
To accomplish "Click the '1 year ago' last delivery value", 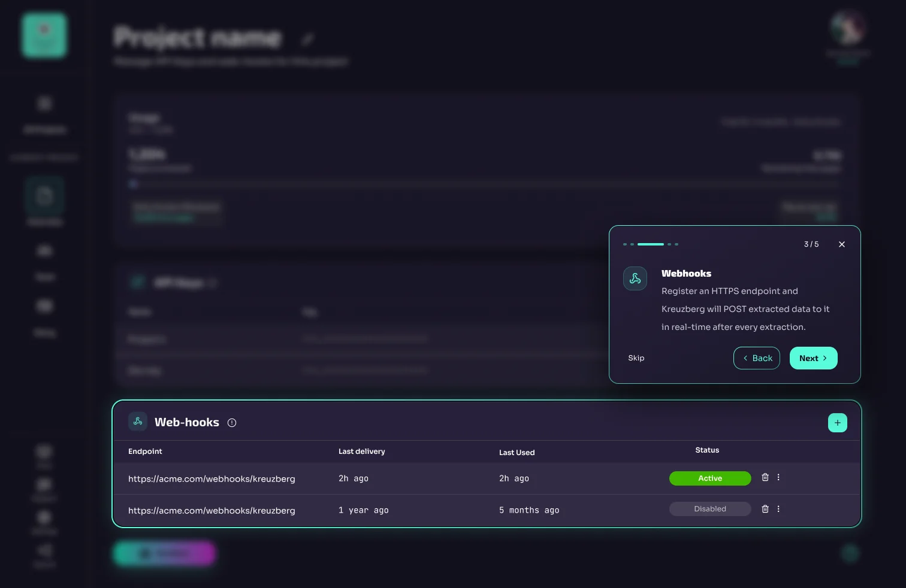I will tap(364, 510).
